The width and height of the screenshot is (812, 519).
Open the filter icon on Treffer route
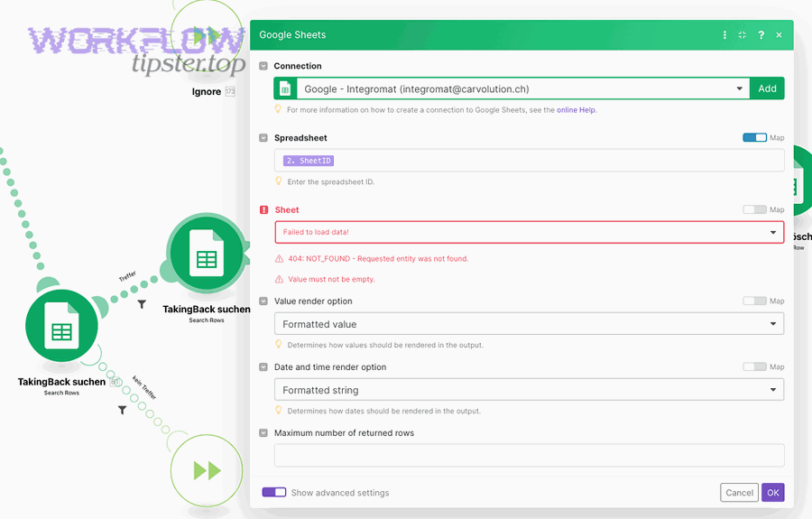click(x=142, y=304)
